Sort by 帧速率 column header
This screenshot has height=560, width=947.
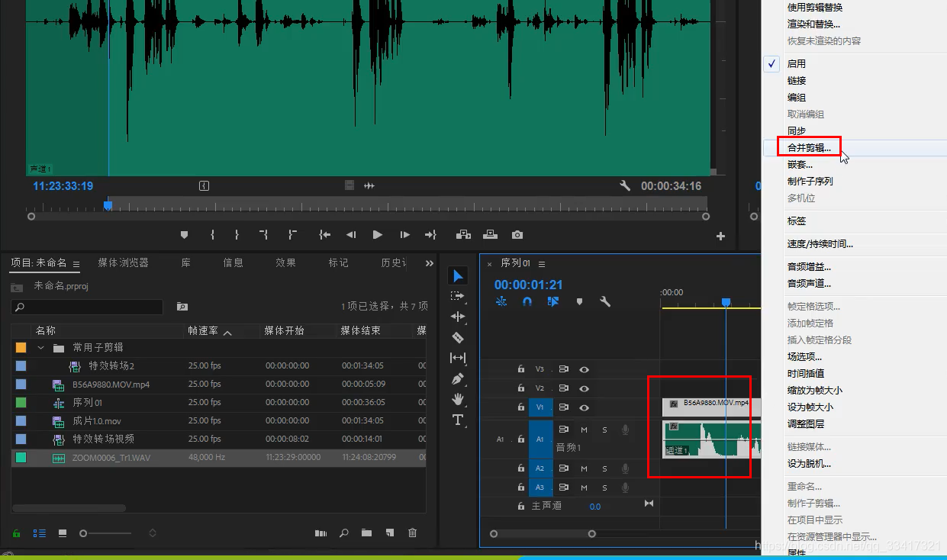tap(204, 330)
